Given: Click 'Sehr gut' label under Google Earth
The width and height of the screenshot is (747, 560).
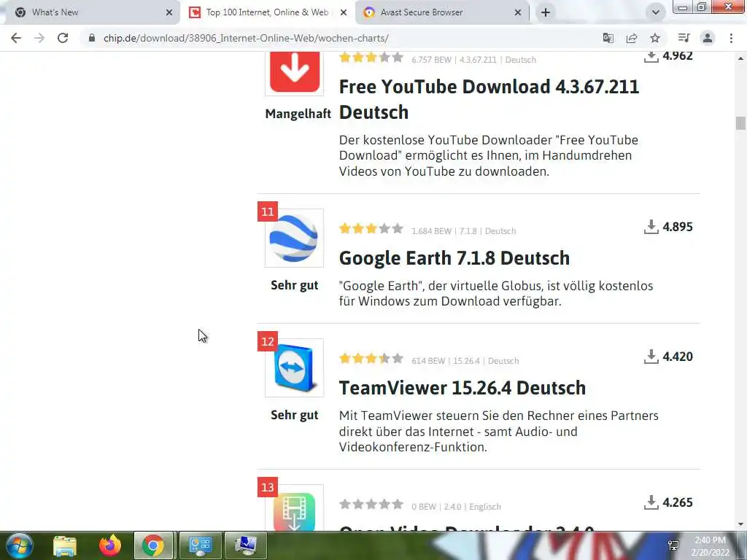Looking at the screenshot, I should [x=295, y=285].
